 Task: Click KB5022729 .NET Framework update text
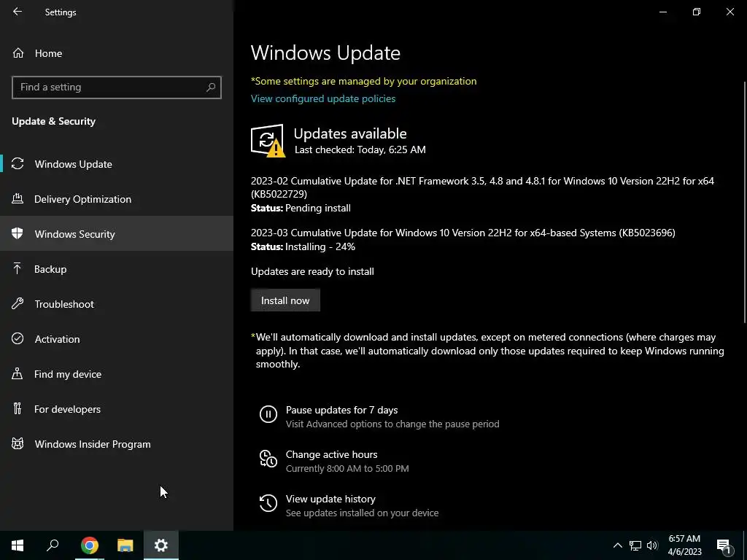click(482, 187)
